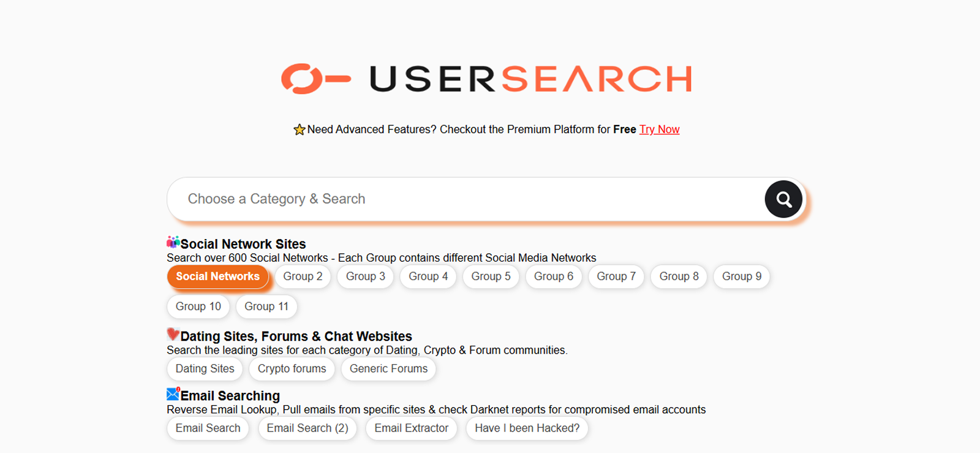Select Have I been Hacked? option

coord(527,428)
